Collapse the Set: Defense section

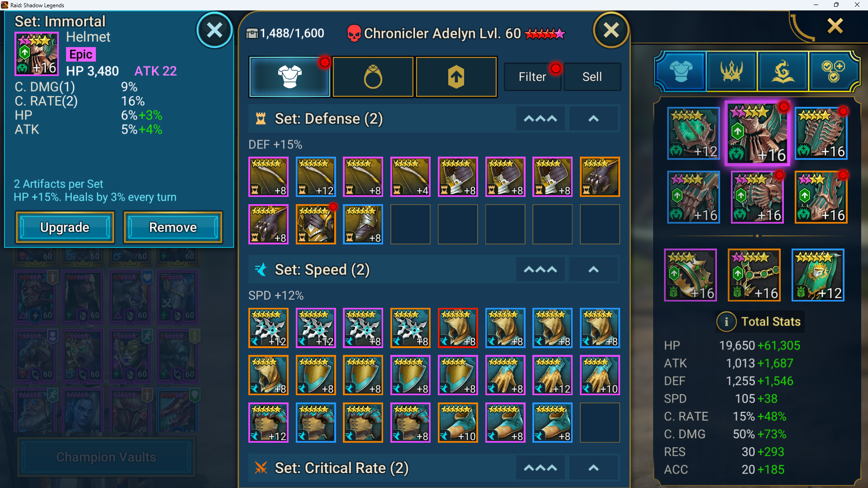pyautogui.click(x=593, y=119)
